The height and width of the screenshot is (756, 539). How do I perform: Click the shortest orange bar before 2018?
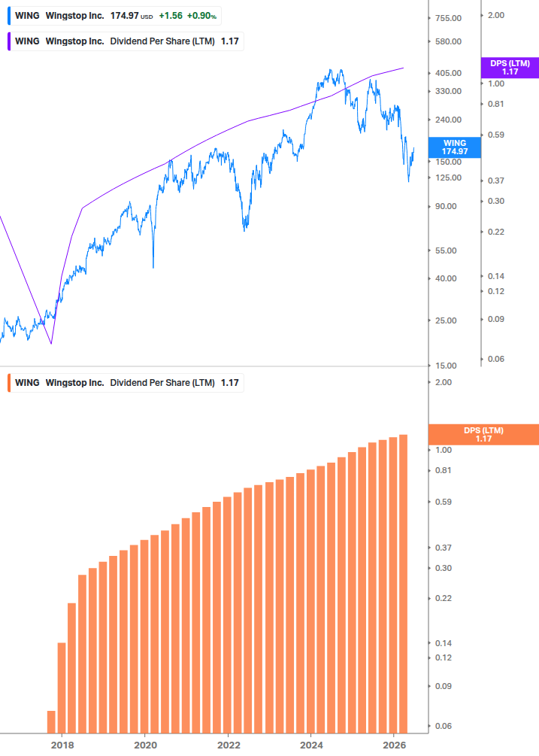51,721
